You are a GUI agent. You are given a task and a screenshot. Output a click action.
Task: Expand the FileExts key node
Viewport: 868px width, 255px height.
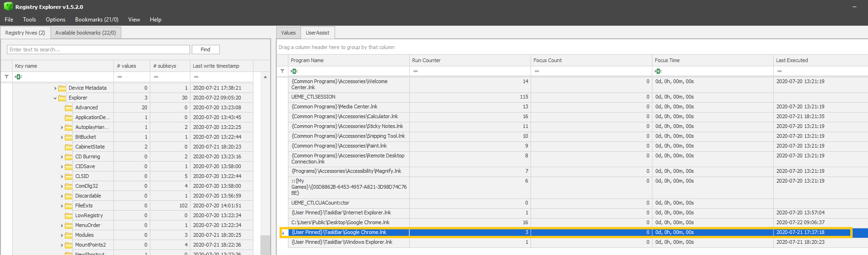pyautogui.click(x=62, y=205)
